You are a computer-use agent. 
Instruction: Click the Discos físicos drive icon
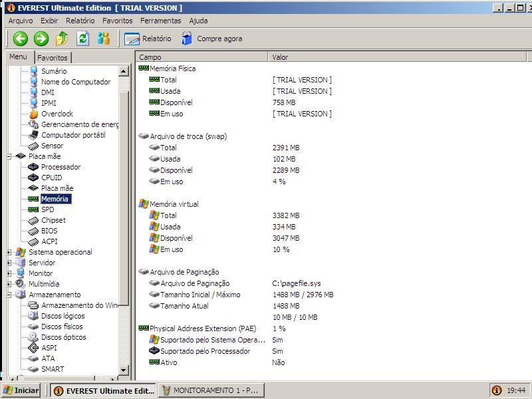pyautogui.click(x=33, y=327)
